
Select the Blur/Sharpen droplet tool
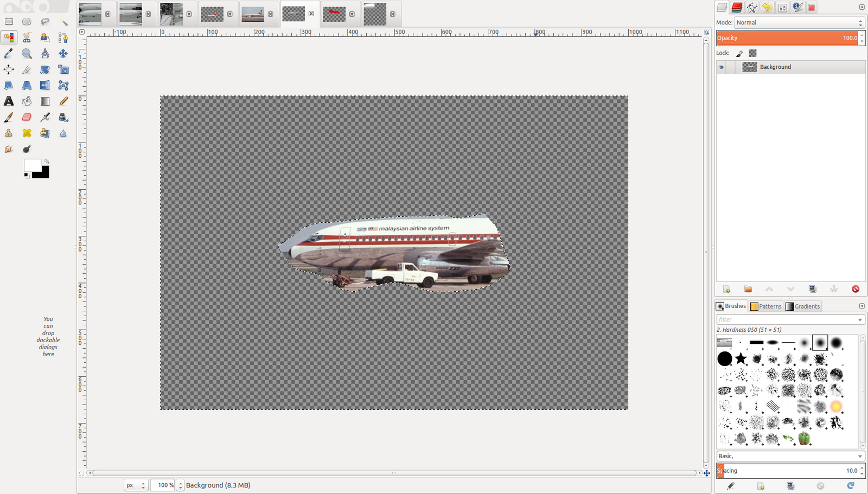pyautogui.click(x=63, y=133)
